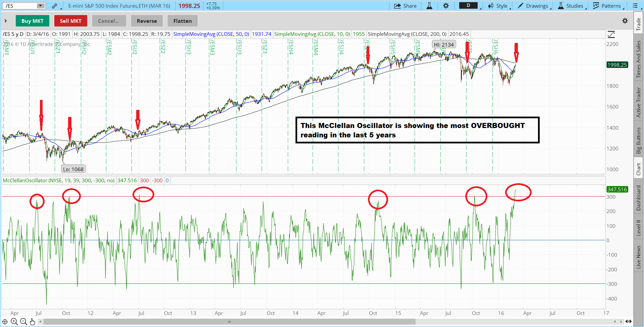Open the Studies menu

572,6
